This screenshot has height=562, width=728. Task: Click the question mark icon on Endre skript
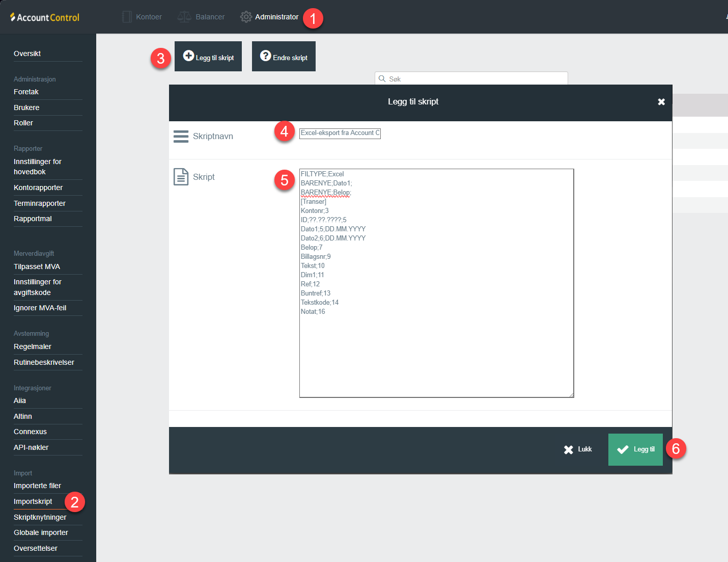pos(265,56)
